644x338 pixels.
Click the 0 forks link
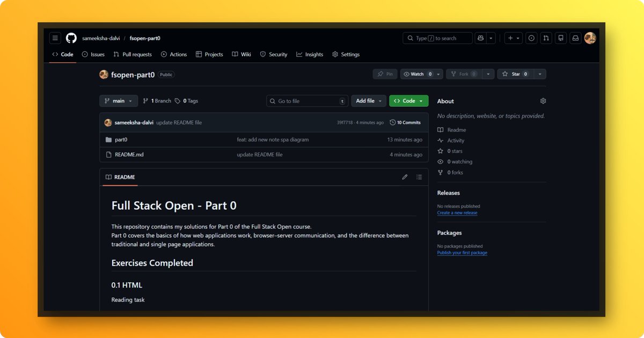450,172
